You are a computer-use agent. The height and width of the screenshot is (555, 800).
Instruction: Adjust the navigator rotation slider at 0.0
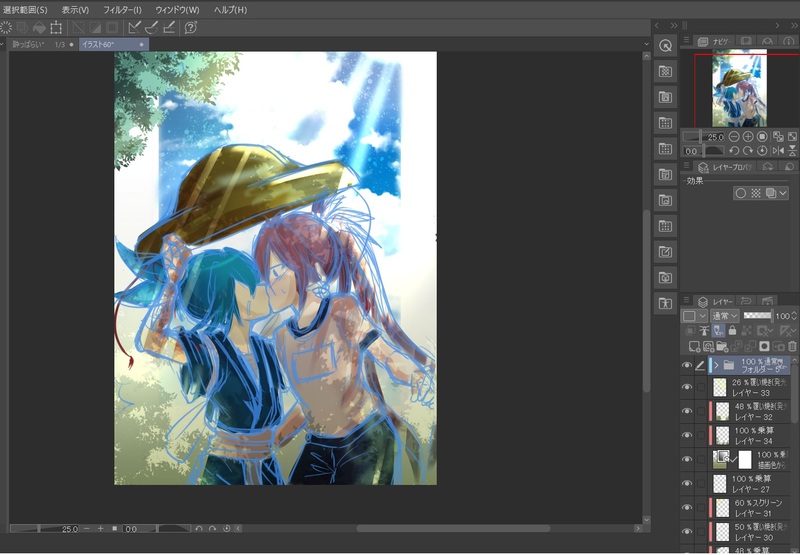pos(704,151)
